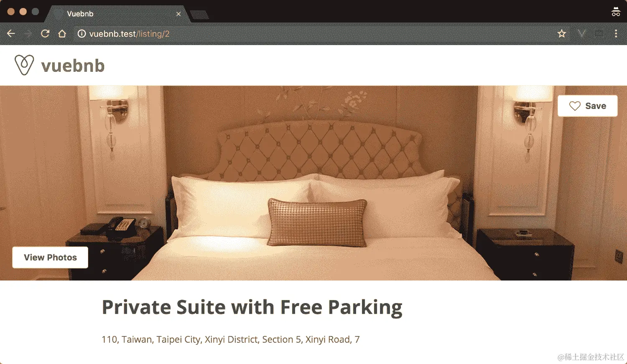Click the Private Suite with Free Parking title

coord(252,308)
